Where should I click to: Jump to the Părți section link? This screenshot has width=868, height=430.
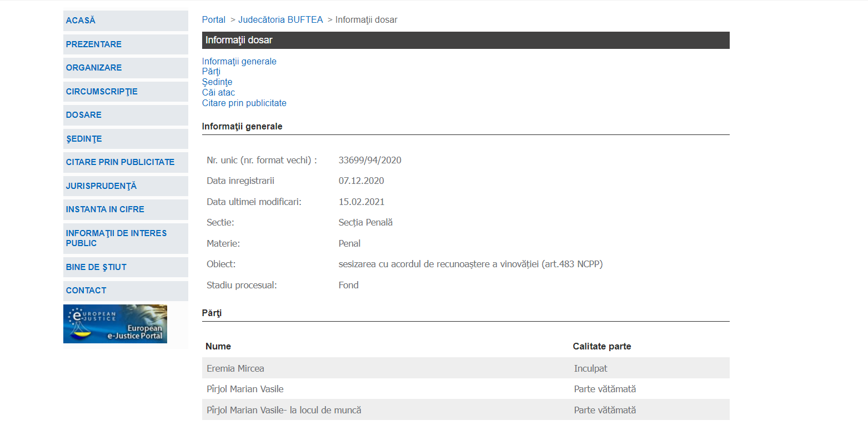211,72
